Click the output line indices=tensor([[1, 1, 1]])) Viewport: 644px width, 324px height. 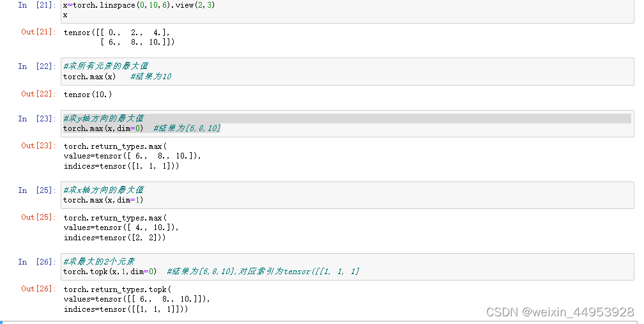pyautogui.click(x=126, y=309)
